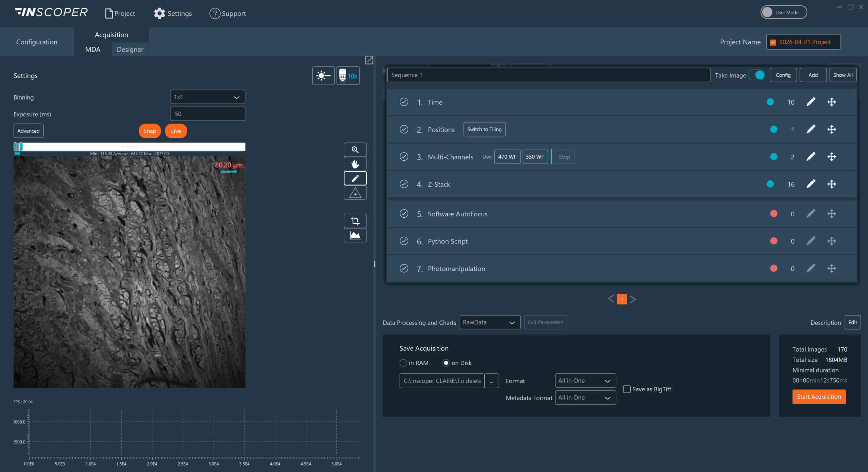Toggle the User Mode switch
Screen dimensions: 868x472
(x=784, y=13)
